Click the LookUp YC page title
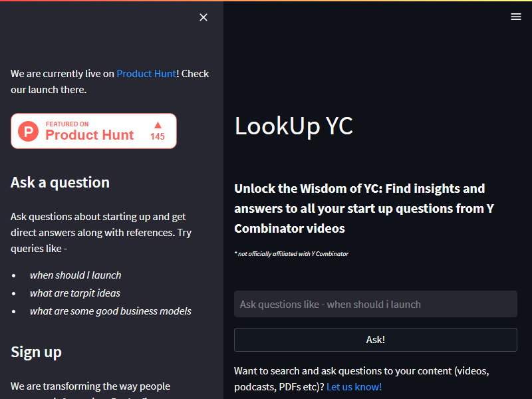Viewport: 532px width, 399px height. tap(293, 126)
